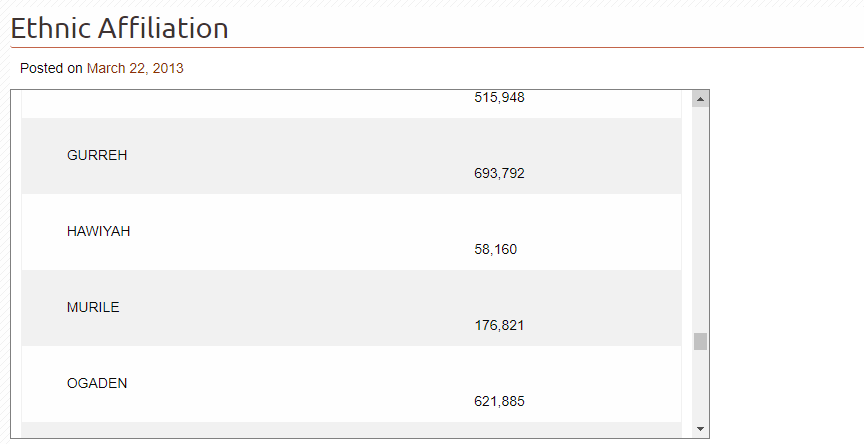Screen dimensions: 864x444
Task: Select the OGADEN row label
Action: 97,383
